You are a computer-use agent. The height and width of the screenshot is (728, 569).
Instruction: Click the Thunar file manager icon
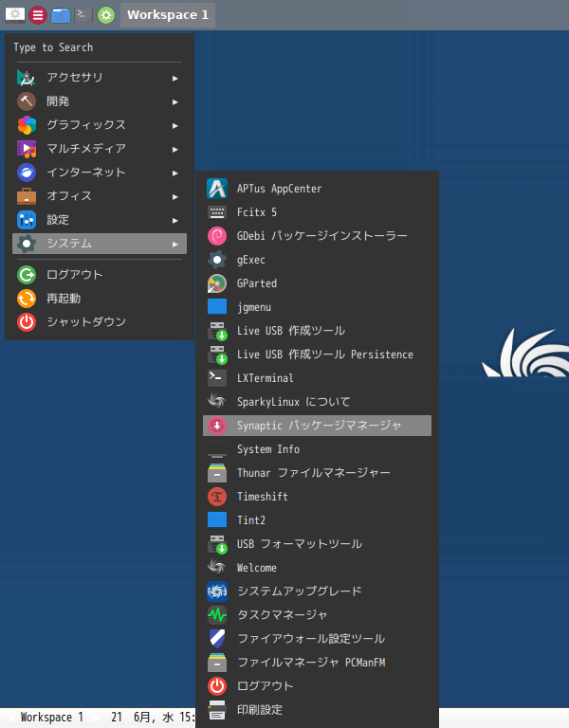click(217, 473)
